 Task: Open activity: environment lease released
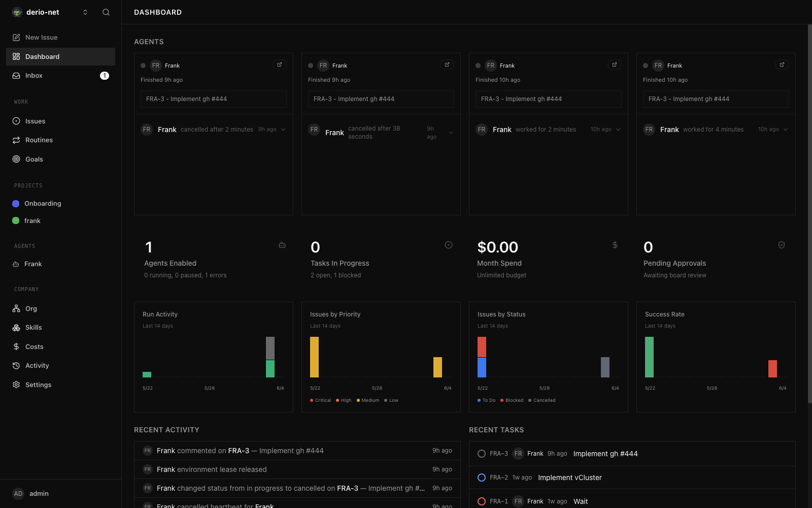point(297,469)
